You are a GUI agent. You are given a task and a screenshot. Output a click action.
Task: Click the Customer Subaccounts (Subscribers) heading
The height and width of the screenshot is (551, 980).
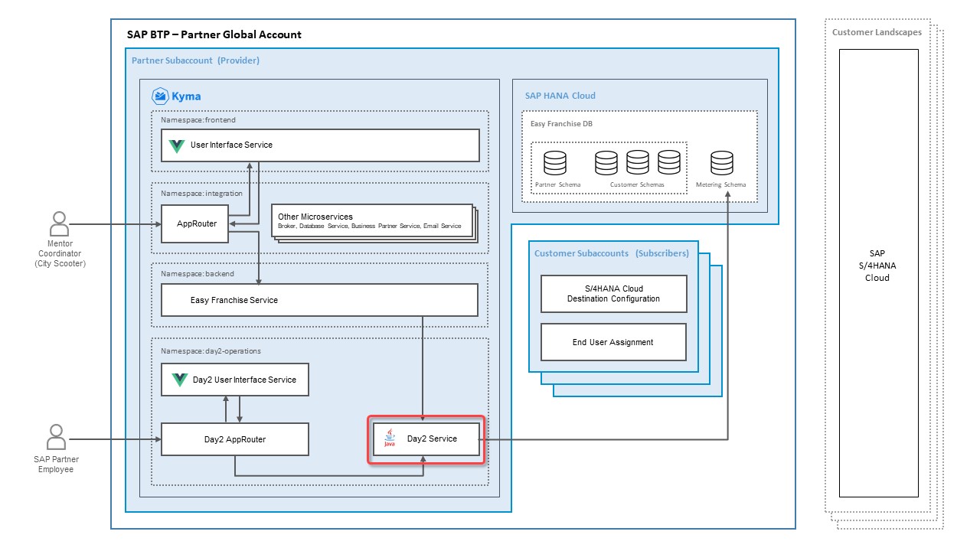tap(612, 253)
